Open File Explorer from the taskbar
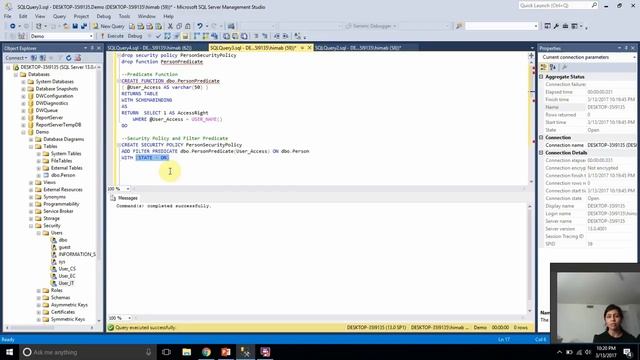This screenshot has width=640, height=360. pyautogui.click(x=187, y=352)
